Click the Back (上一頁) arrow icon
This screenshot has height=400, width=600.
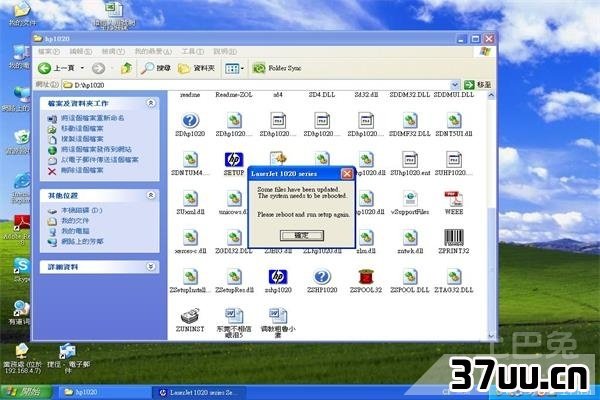(44, 68)
